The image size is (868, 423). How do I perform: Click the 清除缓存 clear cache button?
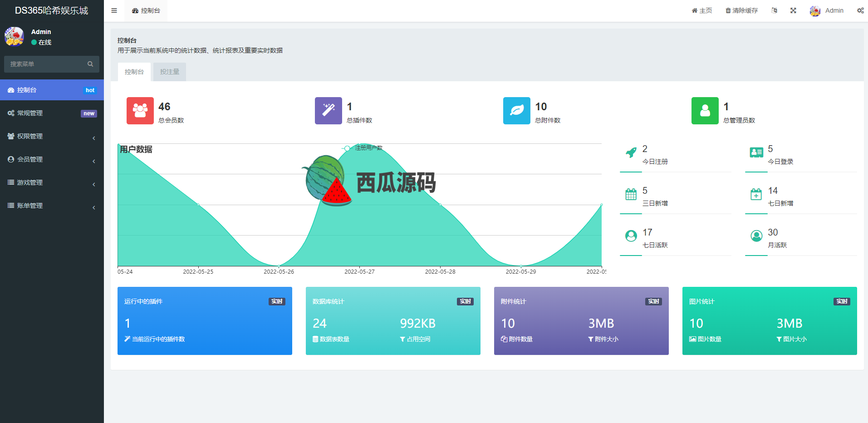point(741,10)
